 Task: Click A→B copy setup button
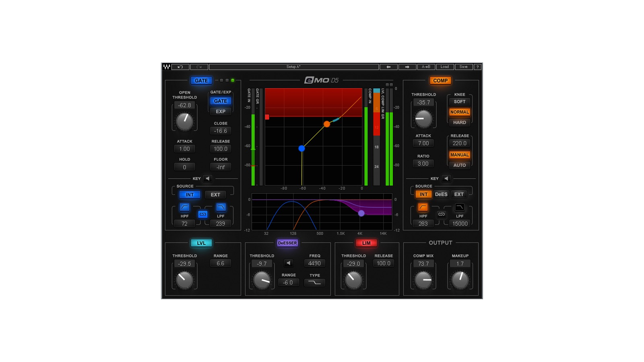pyautogui.click(x=426, y=67)
